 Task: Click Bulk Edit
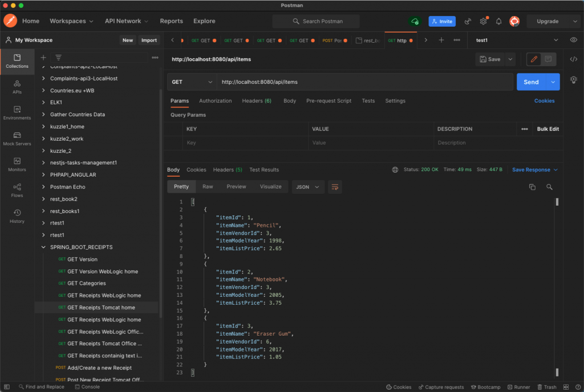[x=548, y=129]
